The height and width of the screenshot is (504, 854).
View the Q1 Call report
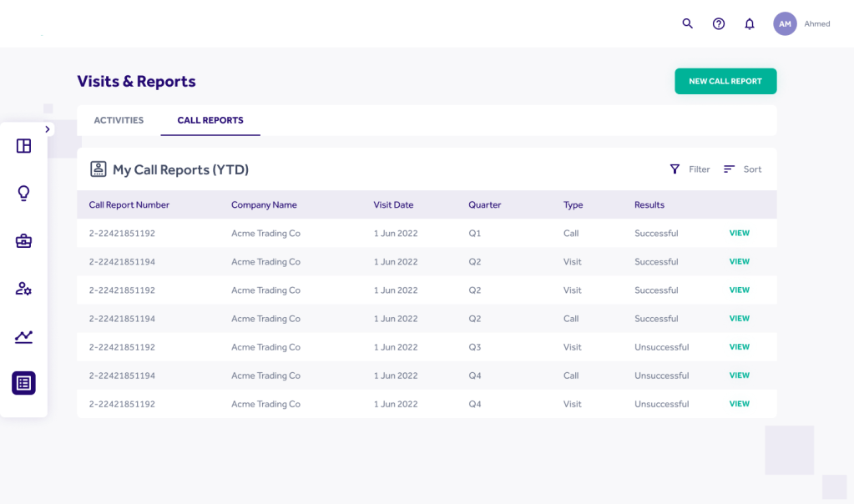739,234
